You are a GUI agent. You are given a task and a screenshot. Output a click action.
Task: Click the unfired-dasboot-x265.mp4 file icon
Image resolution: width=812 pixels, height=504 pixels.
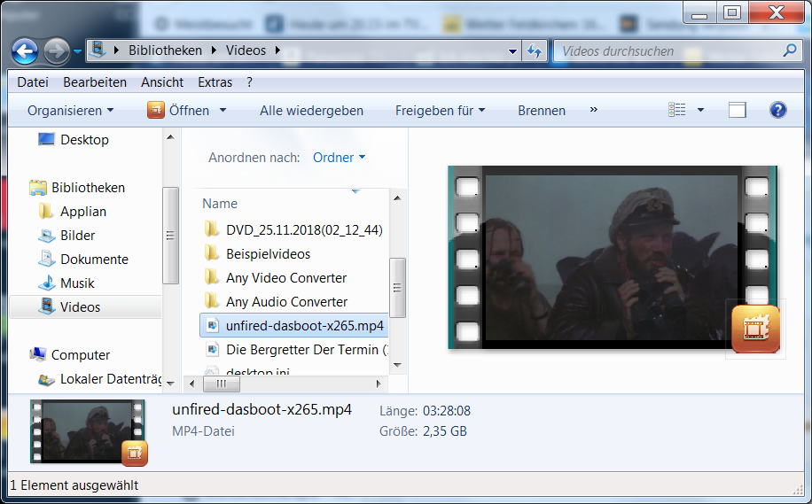[x=212, y=325]
